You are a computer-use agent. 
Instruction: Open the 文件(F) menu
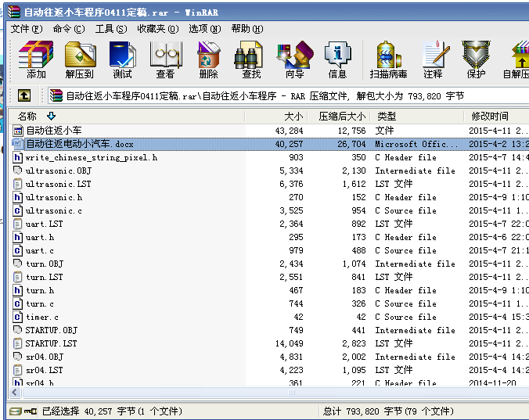pos(27,29)
